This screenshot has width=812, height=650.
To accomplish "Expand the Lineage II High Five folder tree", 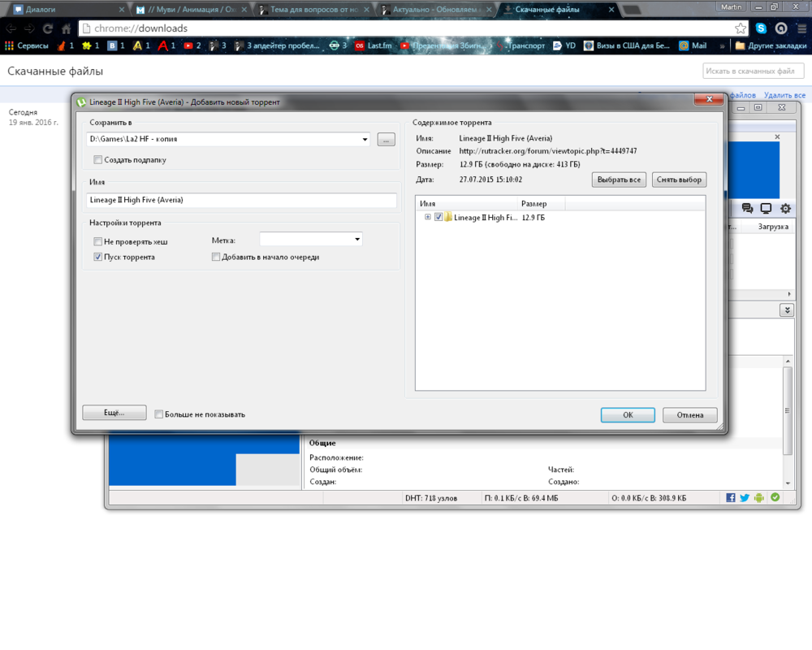I will pyautogui.click(x=428, y=217).
